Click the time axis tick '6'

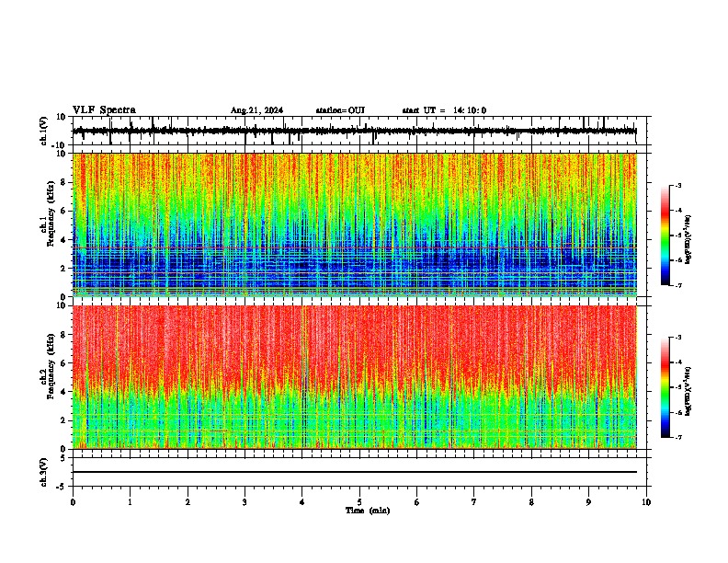[x=416, y=502]
